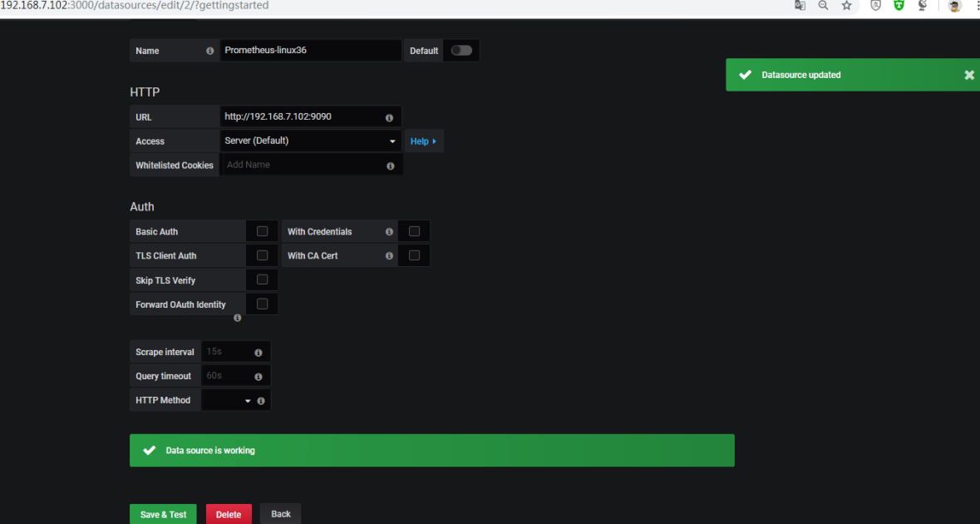The image size is (980, 524).
Task: Click the Auth section heading
Action: point(142,206)
